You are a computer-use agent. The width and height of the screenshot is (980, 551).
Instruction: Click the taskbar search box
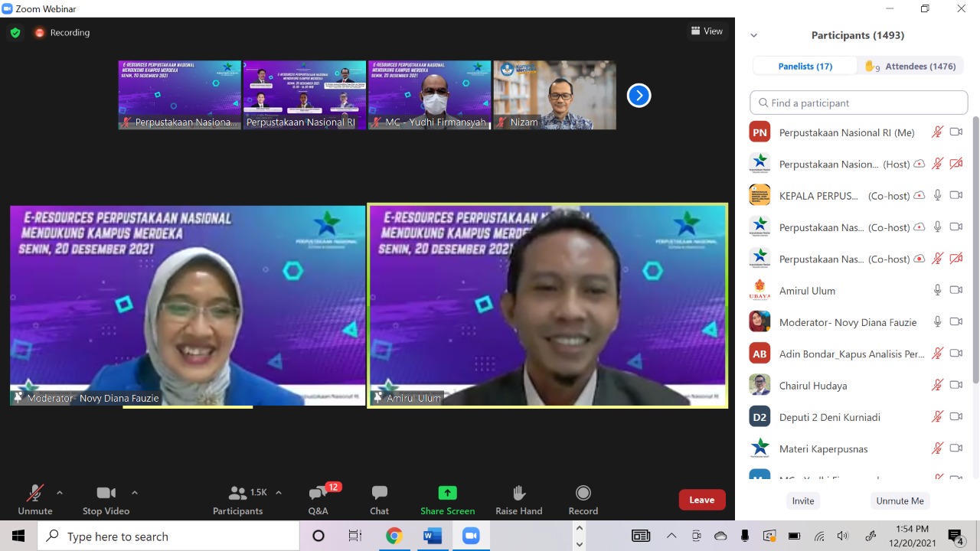point(168,536)
